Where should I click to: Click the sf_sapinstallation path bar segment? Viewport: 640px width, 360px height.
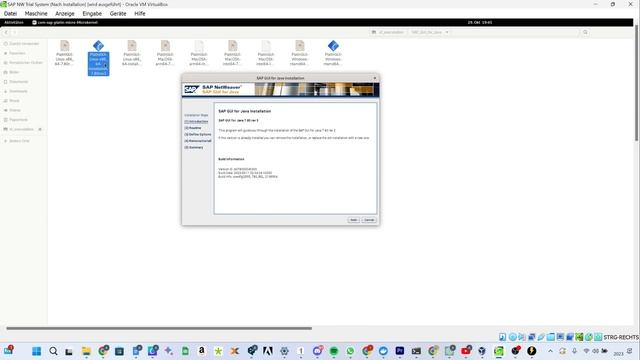[x=388, y=32]
